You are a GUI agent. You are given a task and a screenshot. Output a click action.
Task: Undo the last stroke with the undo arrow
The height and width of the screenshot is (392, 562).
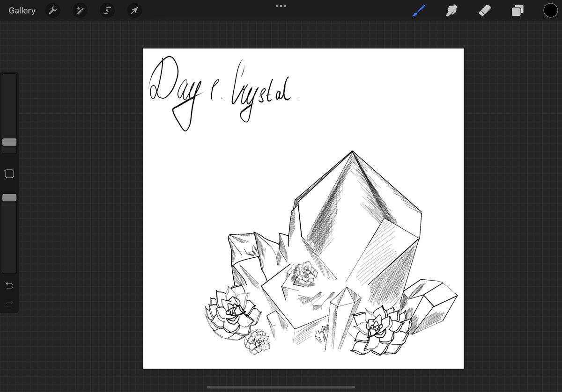point(9,285)
